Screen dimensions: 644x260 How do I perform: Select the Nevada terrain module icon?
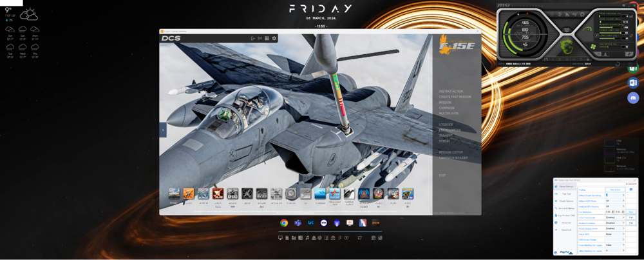(174, 194)
